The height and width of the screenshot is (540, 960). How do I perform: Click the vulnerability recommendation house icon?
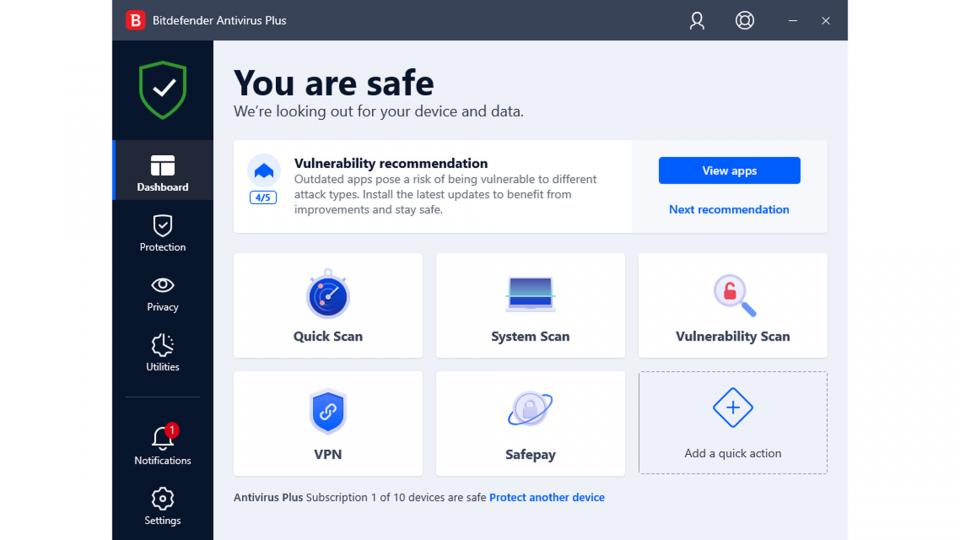click(x=264, y=170)
